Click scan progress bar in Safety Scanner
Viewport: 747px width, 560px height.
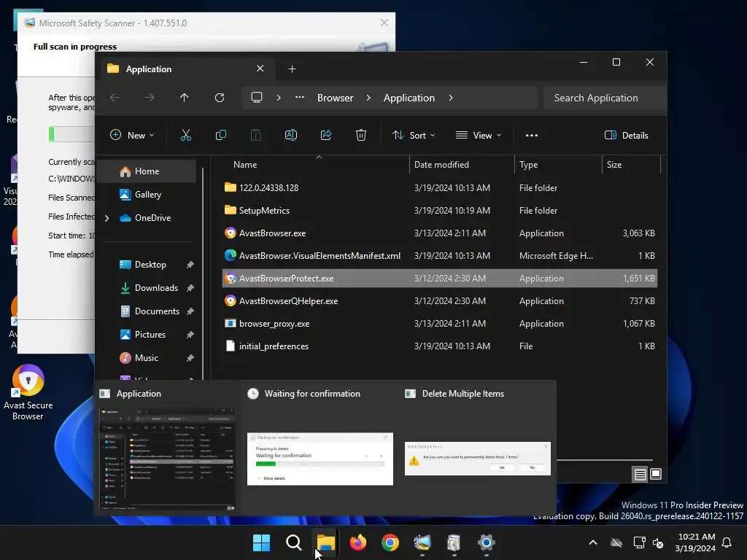(x=71, y=134)
